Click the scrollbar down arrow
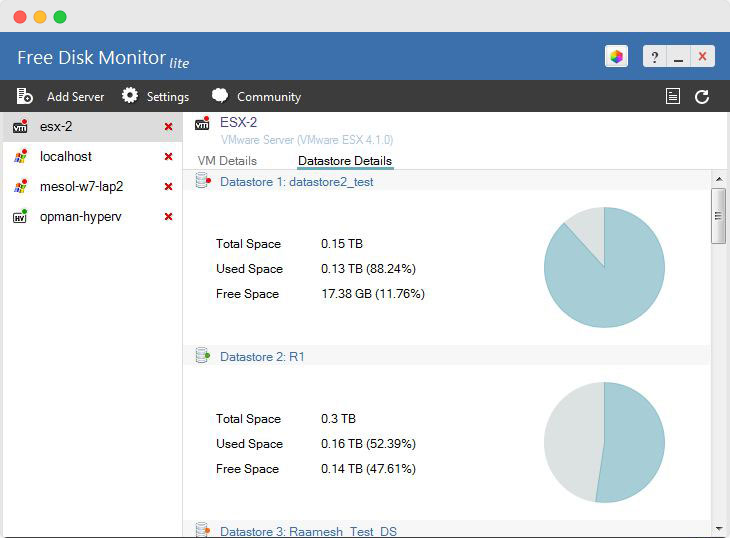The width and height of the screenshot is (730, 538). [x=719, y=529]
